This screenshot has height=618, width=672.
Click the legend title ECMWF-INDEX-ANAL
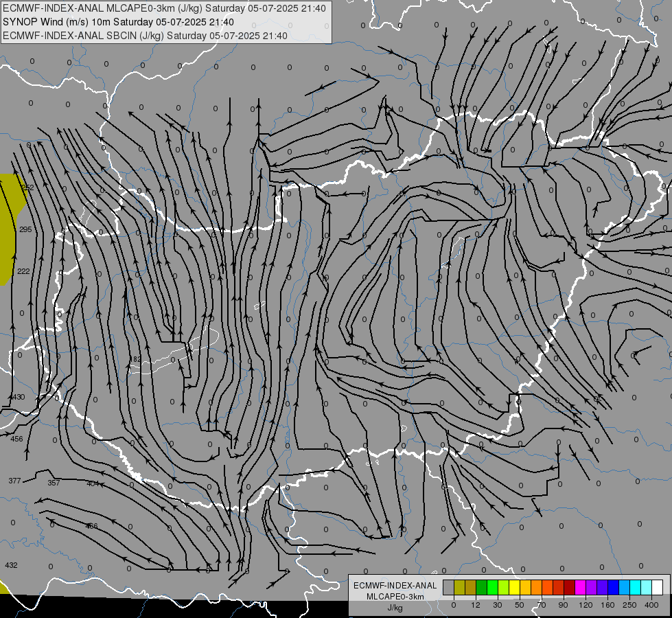[x=395, y=586]
